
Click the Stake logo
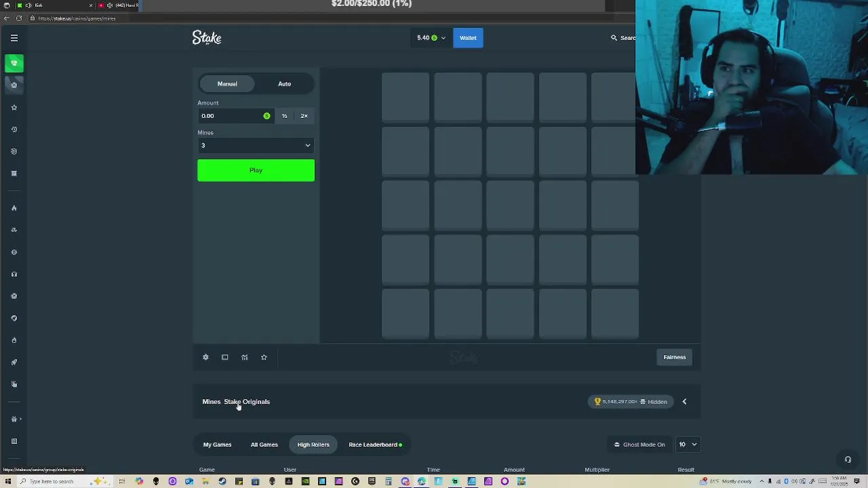pos(207,38)
